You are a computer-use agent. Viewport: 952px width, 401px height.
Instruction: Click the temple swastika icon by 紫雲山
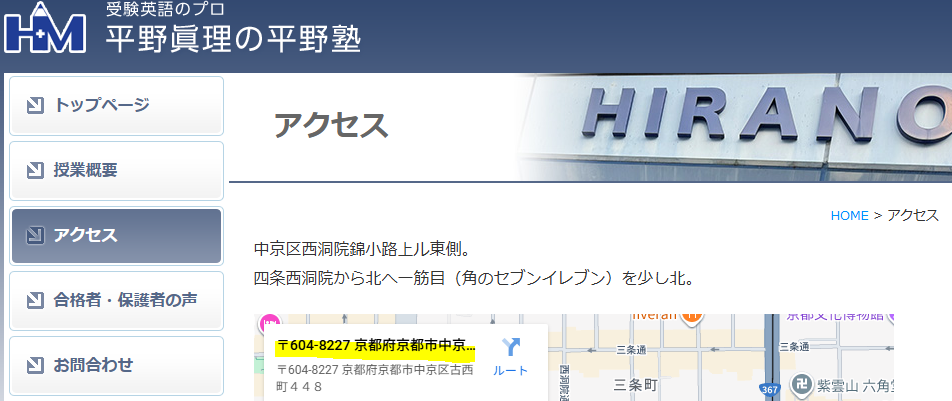pos(801,382)
